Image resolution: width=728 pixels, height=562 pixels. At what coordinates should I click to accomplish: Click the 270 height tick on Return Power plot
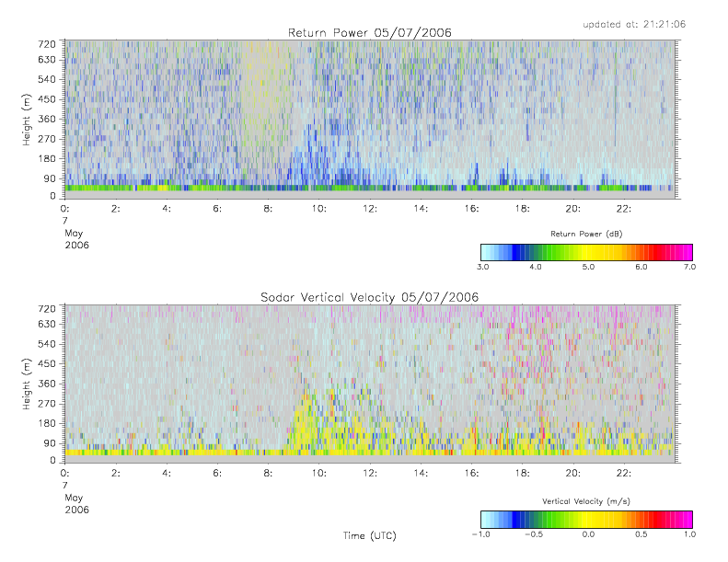click(x=47, y=139)
